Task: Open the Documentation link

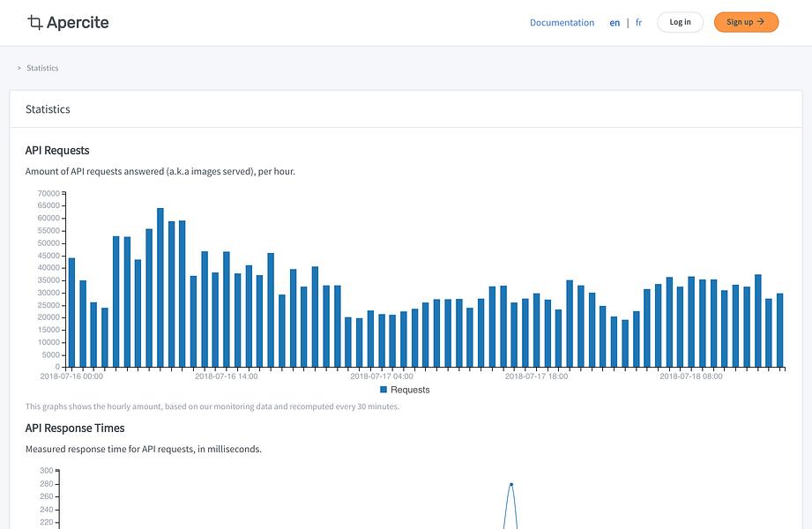Action: [x=562, y=23]
